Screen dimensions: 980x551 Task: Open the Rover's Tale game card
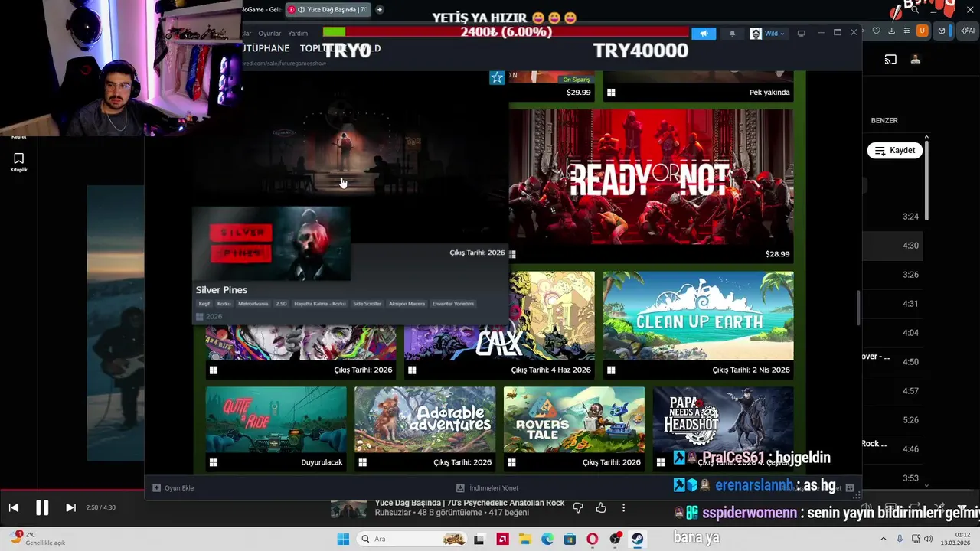pyautogui.click(x=574, y=429)
